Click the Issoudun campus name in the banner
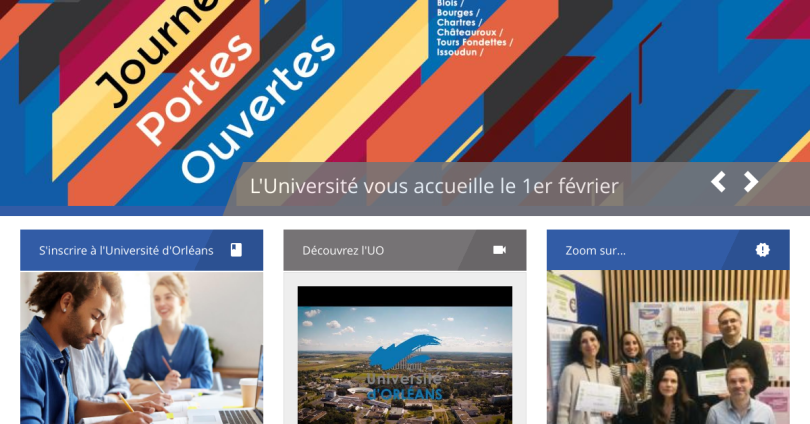The image size is (810, 424). point(457,52)
